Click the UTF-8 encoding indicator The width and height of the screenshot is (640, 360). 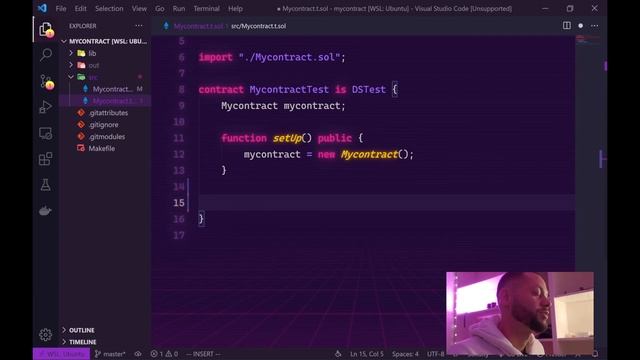(436, 354)
